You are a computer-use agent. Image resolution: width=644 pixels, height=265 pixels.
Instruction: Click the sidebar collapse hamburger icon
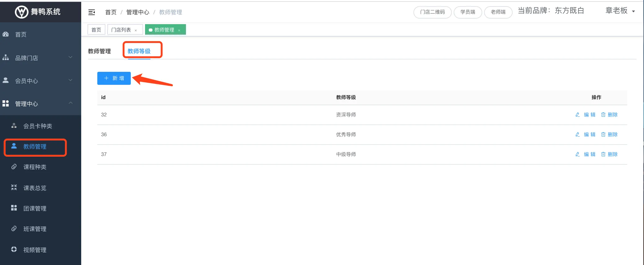[92, 12]
